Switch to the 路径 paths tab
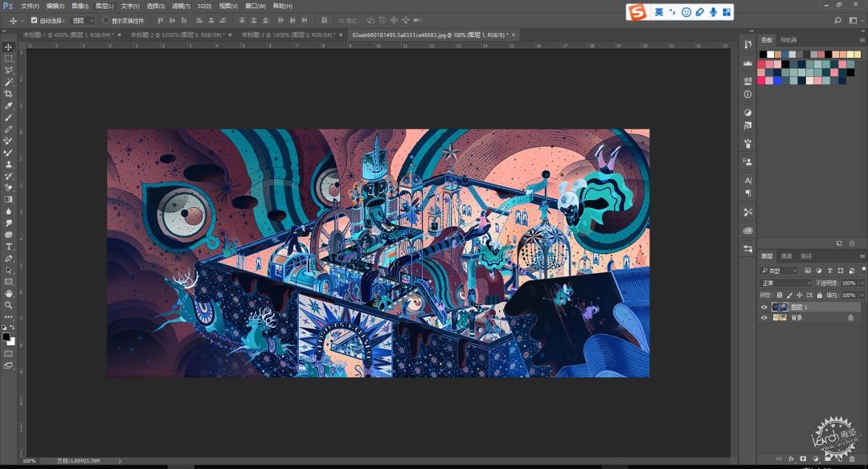The image size is (868, 469). [x=806, y=256]
